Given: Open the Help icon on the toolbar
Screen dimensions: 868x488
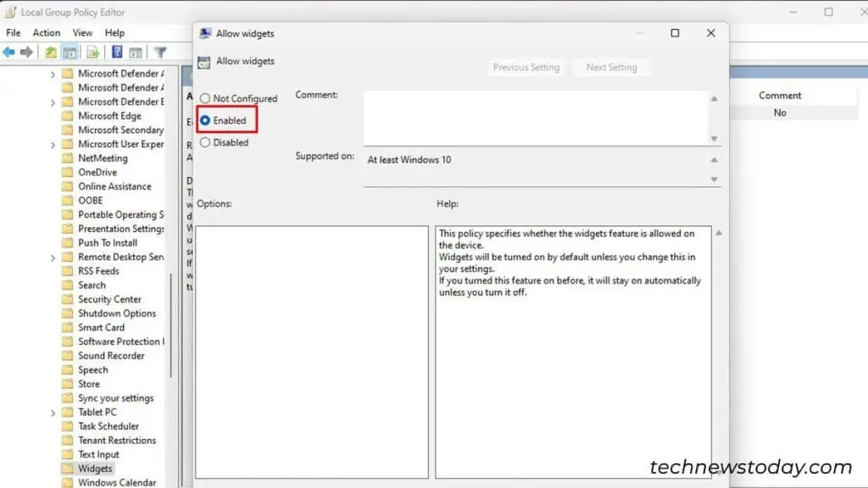Looking at the screenshot, I should [116, 52].
